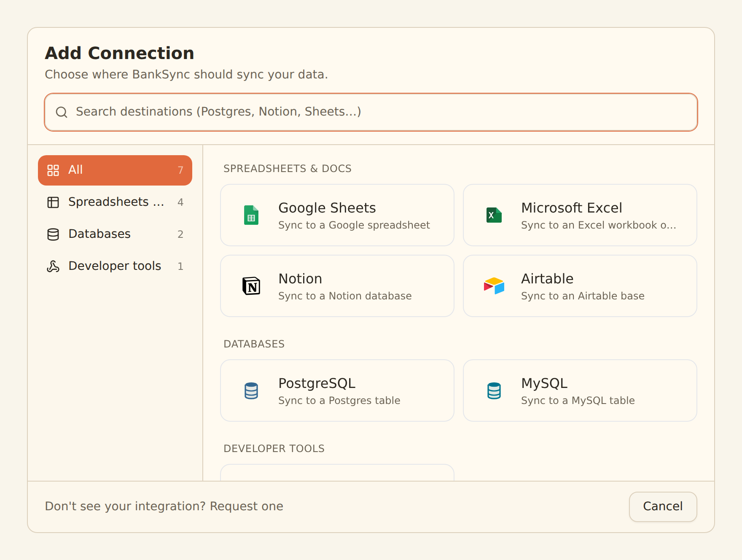The image size is (742, 560).
Task: Select the Notion connection title
Action: [x=300, y=279]
